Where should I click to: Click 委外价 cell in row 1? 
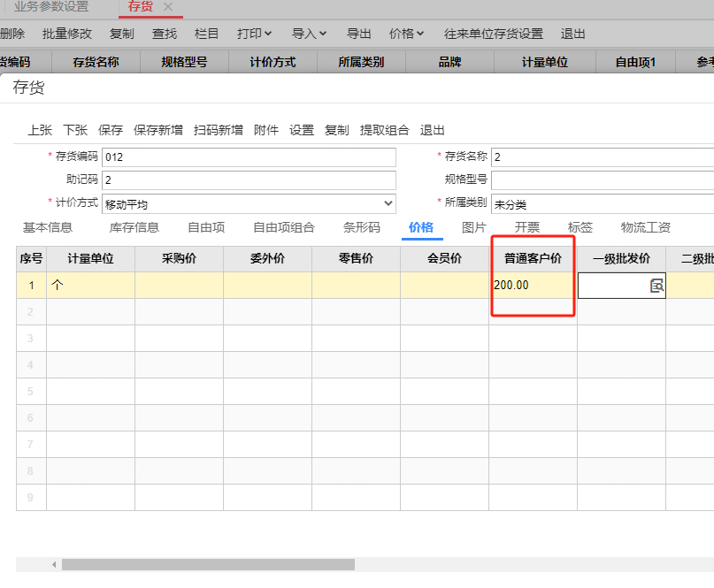pyautogui.click(x=267, y=286)
